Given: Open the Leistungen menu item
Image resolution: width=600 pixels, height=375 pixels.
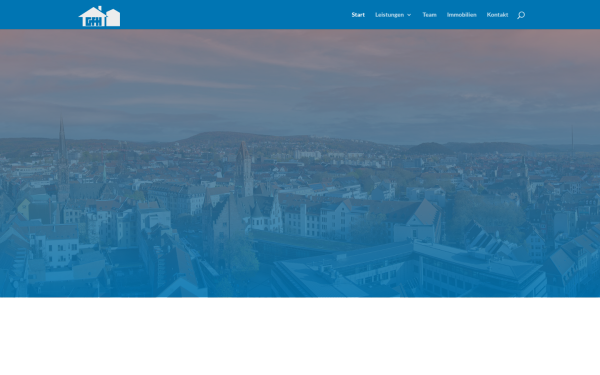Looking at the screenshot, I should click(x=389, y=15).
